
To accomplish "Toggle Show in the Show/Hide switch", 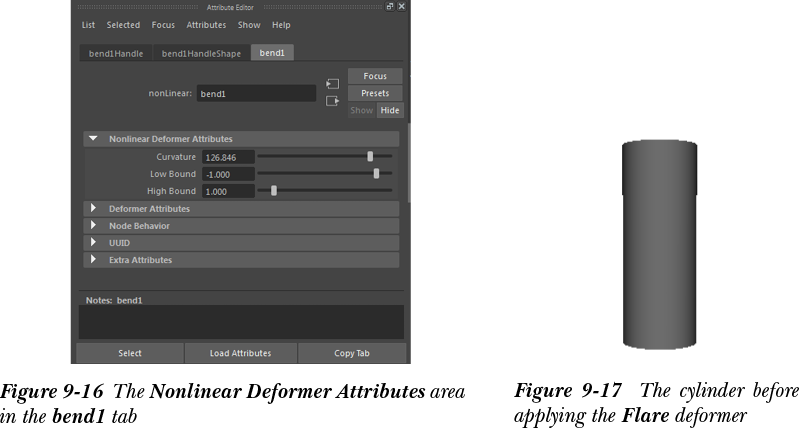I will 361,111.
